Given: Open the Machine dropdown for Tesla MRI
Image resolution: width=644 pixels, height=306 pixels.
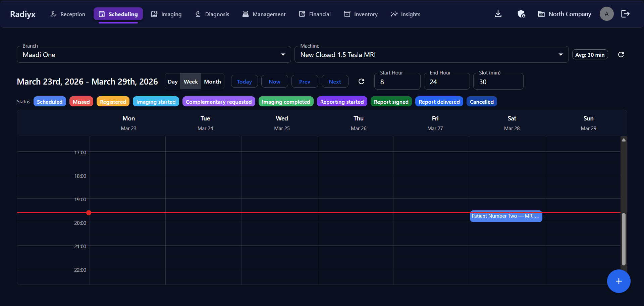Looking at the screenshot, I should pyautogui.click(x=431, y=54).
